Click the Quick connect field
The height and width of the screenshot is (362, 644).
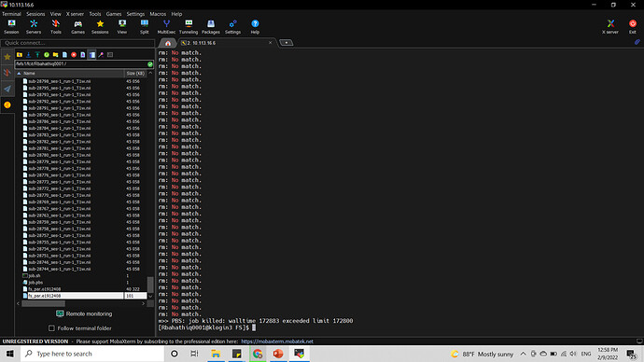click(77, 43)
